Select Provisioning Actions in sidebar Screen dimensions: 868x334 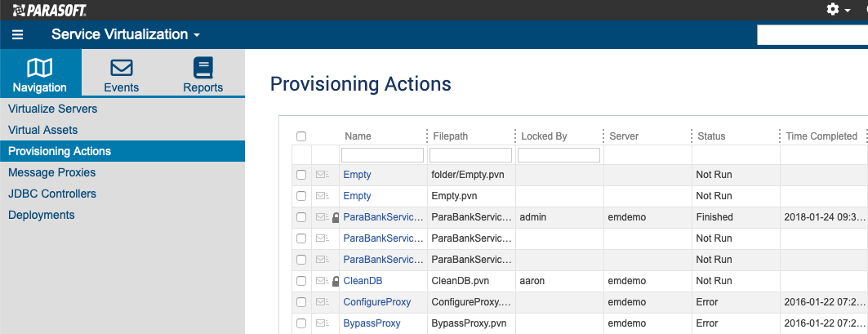tap(122, 151)
